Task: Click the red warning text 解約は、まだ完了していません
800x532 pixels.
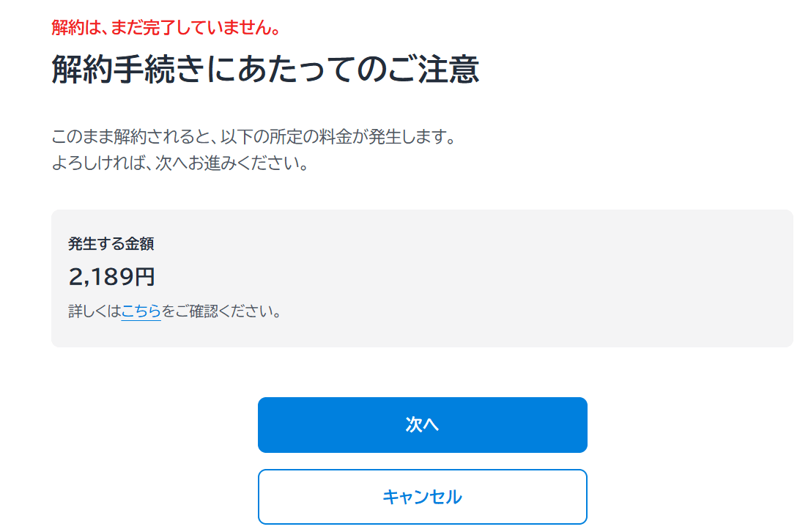Action: point(166,28)
